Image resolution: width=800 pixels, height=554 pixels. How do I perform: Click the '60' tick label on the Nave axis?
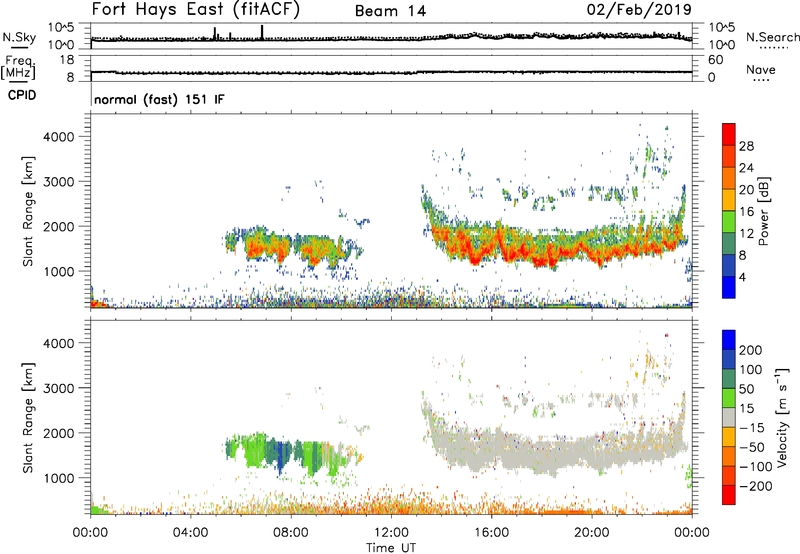pos(715,60)
